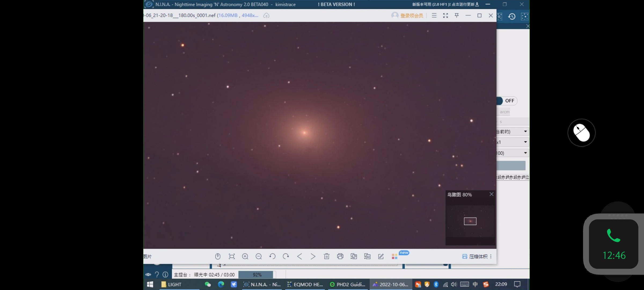Click the NINA star detection icon behind viewer
Viewport: 644px width, 290px height.
(x=499, y=16)
